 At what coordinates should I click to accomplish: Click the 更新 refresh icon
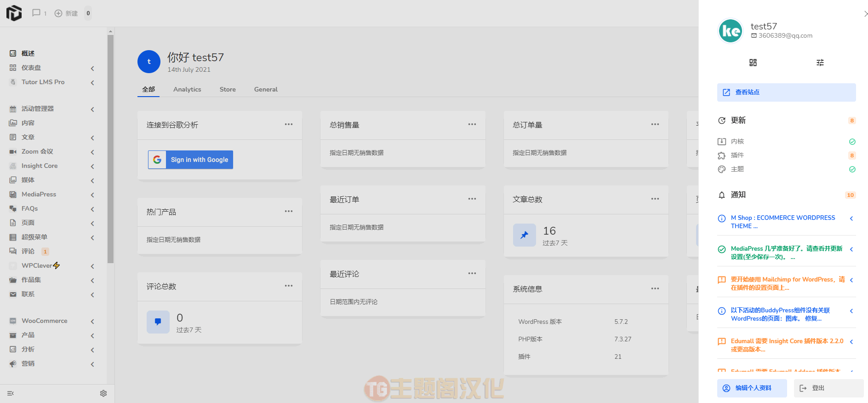coord(722,121)
